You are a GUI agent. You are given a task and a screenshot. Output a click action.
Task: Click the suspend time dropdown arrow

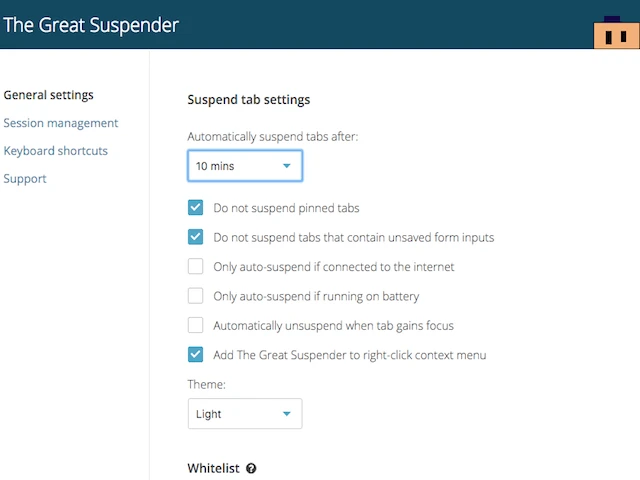coord(287,166)
